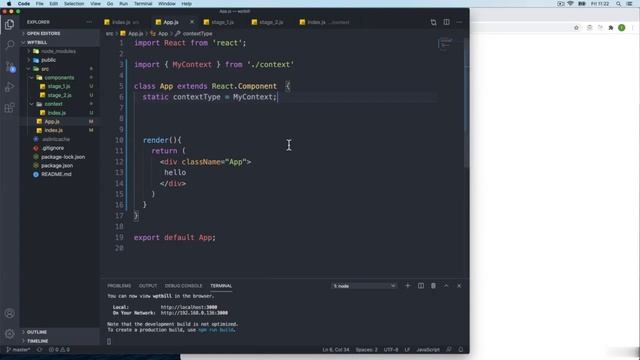The width and height of the screenshot is (640, 360).
Task: Close the App.js editor tab
Action: click(192, 22)
